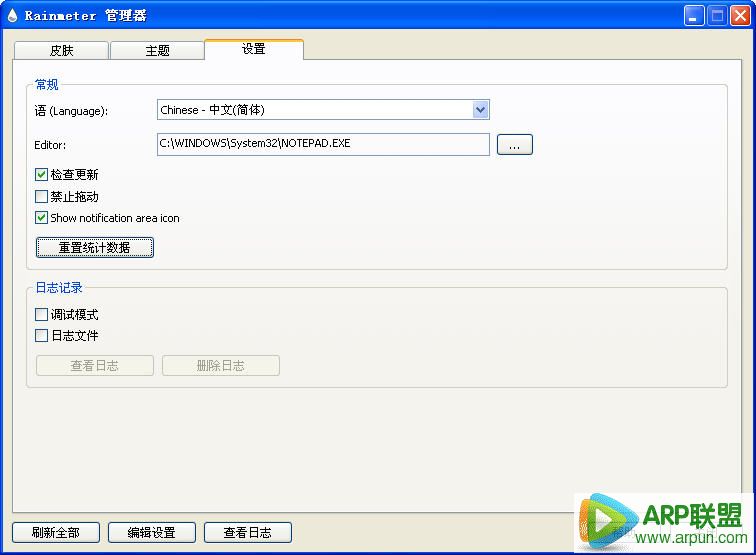Minimize the Rainmeter manager window
This screenshot has width=756, height=555.
tap(693, 16)
